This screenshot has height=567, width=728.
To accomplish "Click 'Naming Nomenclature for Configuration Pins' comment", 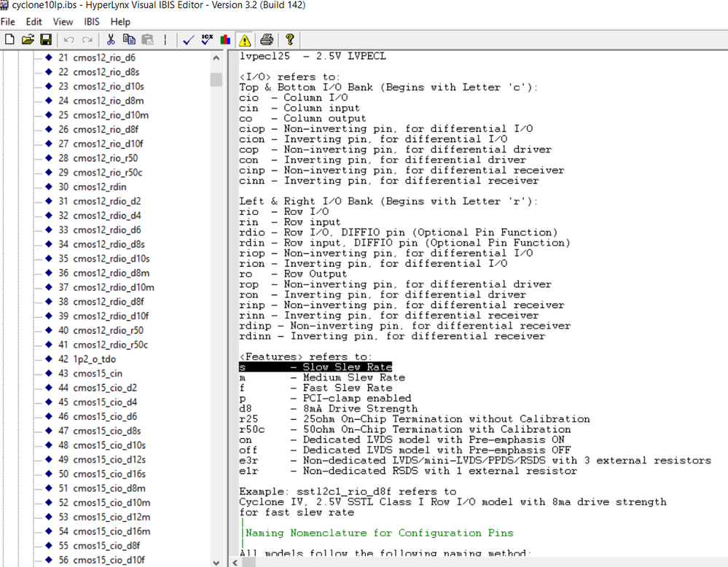I will pos(380,533).
